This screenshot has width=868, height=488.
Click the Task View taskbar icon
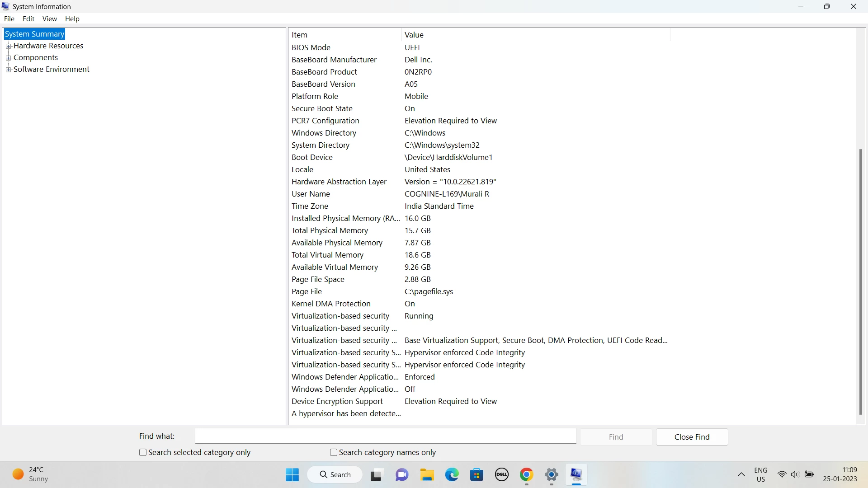pyautogui.click(x=376, y=474)
